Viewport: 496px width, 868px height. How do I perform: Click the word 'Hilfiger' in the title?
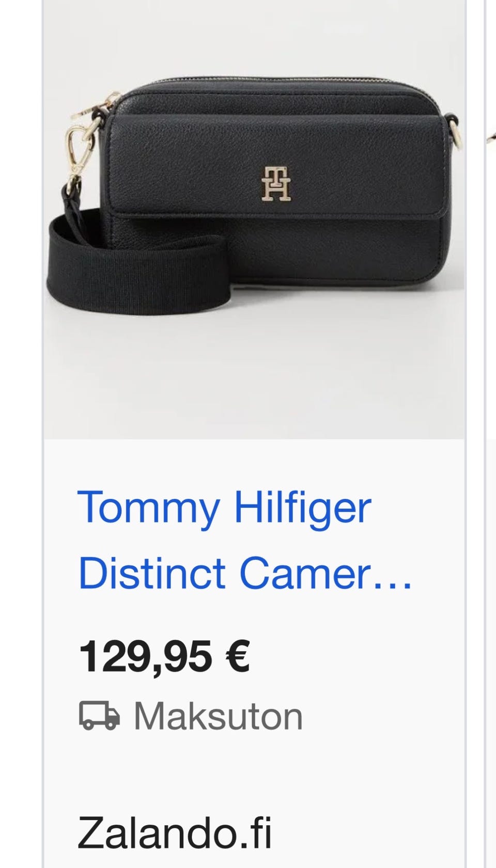click(x=302, y=508)
